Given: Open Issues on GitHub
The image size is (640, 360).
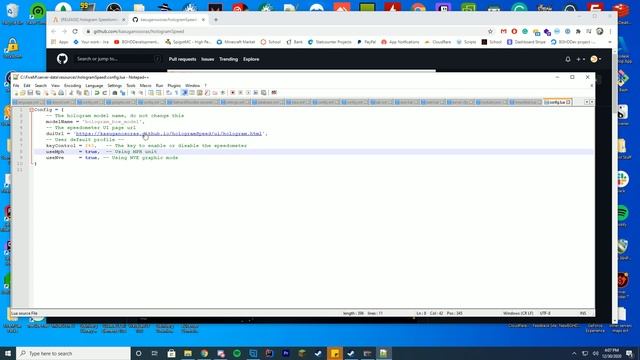Looking at the screenshot, I should coord(207,59).
